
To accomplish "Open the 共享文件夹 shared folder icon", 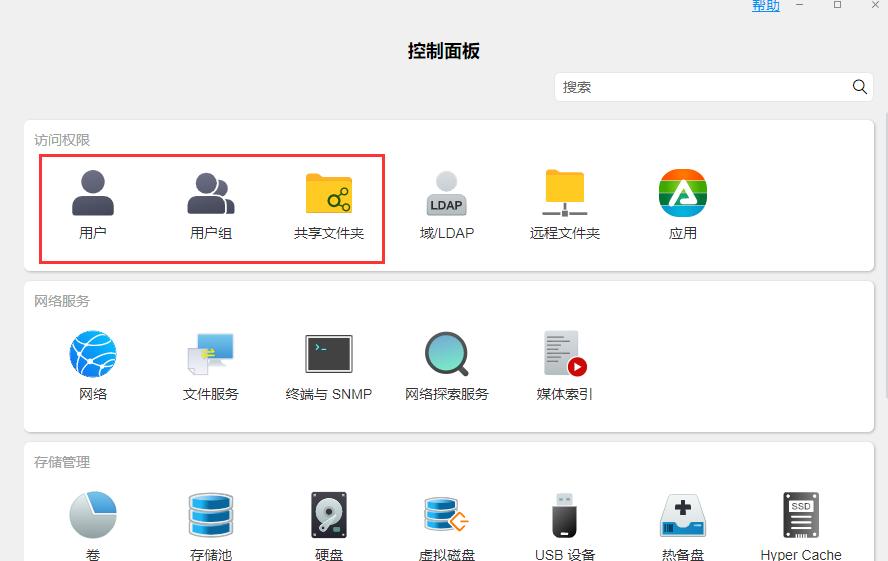I will [x=329, y=193].
